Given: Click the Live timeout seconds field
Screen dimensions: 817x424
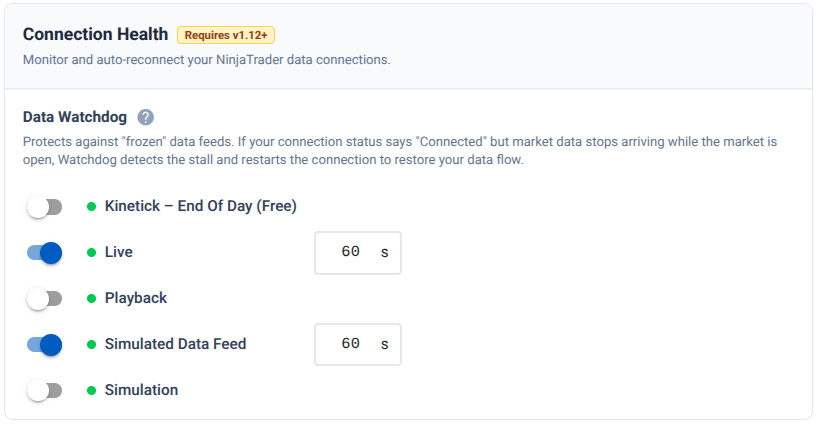Looking at the screenshot, I should click(350, 253).
